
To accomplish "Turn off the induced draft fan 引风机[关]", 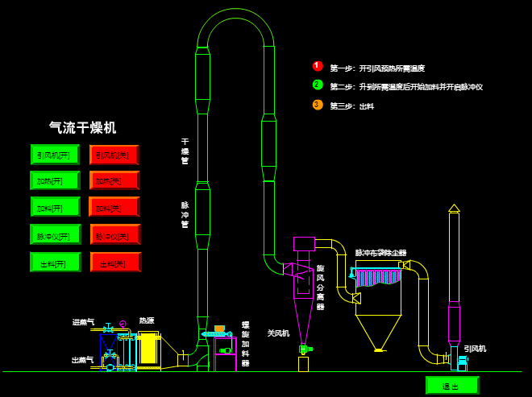I will [x=114, y=155].
